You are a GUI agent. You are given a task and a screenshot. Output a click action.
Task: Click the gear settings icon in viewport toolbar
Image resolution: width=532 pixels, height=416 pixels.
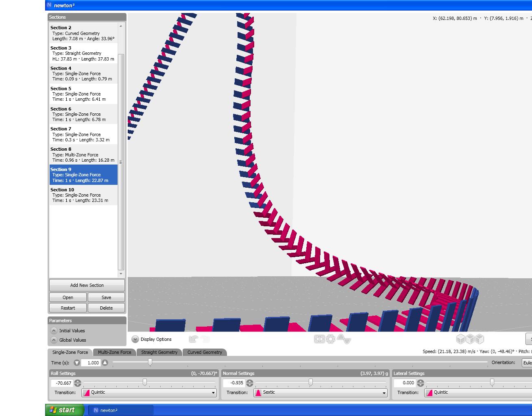[331, 339]
